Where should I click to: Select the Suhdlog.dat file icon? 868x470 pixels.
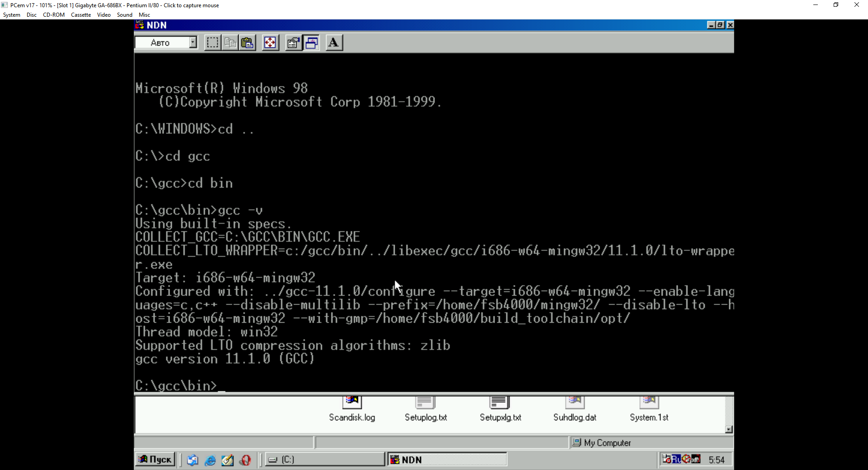click(575, 409)
